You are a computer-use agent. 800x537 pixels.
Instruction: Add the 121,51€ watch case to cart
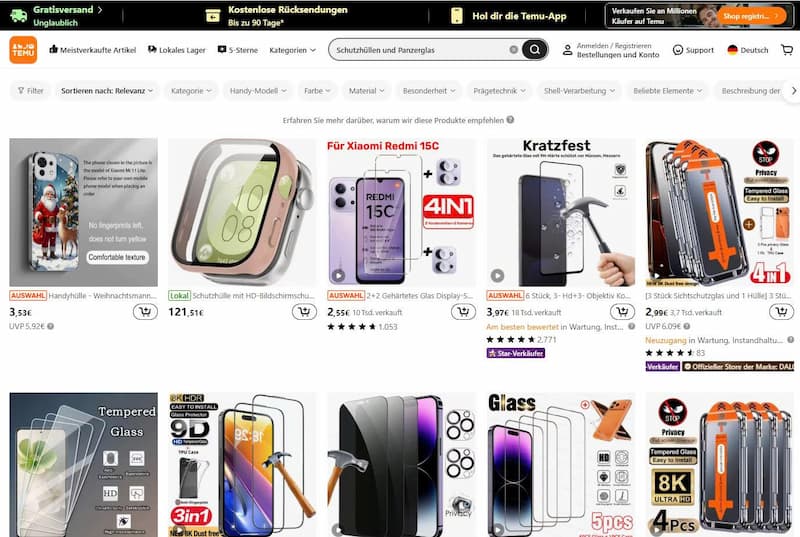[304, 312]
